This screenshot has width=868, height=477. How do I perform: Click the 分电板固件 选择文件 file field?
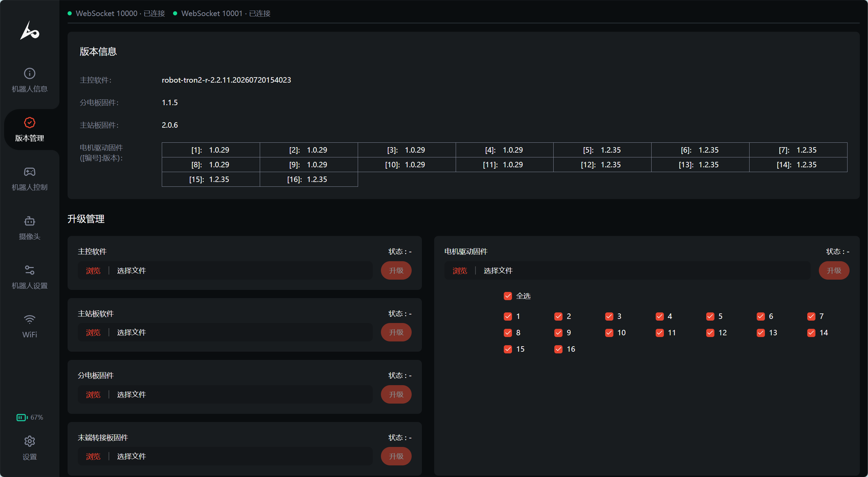[x=225, y=394]
